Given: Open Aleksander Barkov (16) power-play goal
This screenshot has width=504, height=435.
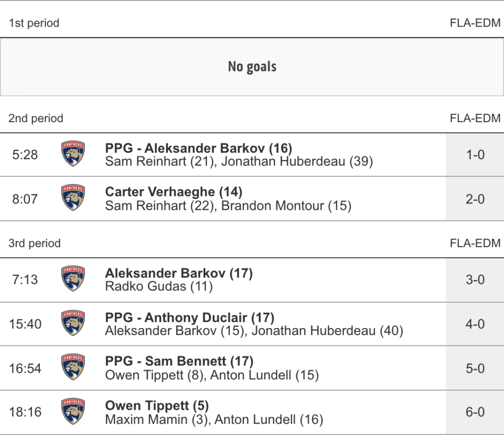Looking at the screenshot, I should [198, 148].
